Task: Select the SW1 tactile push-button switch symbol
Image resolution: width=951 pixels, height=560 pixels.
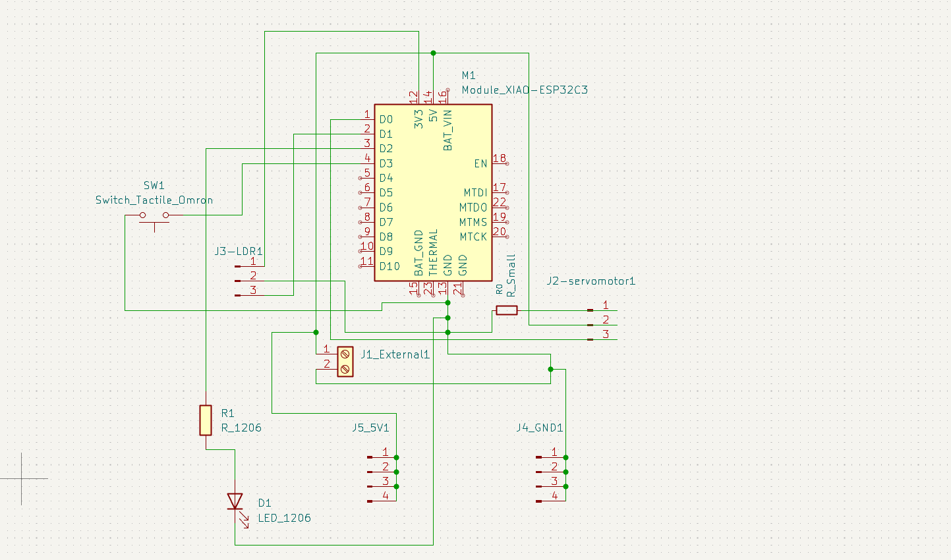Action: point(154,220)
